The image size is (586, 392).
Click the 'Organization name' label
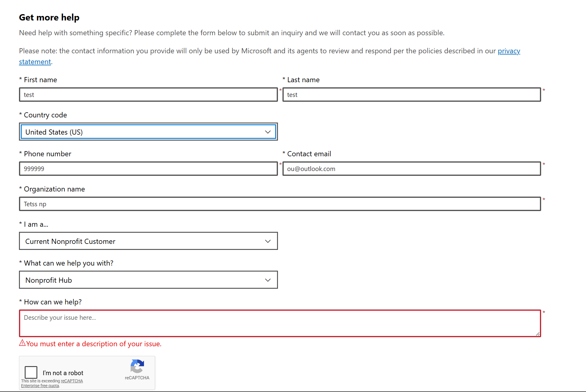54,189
